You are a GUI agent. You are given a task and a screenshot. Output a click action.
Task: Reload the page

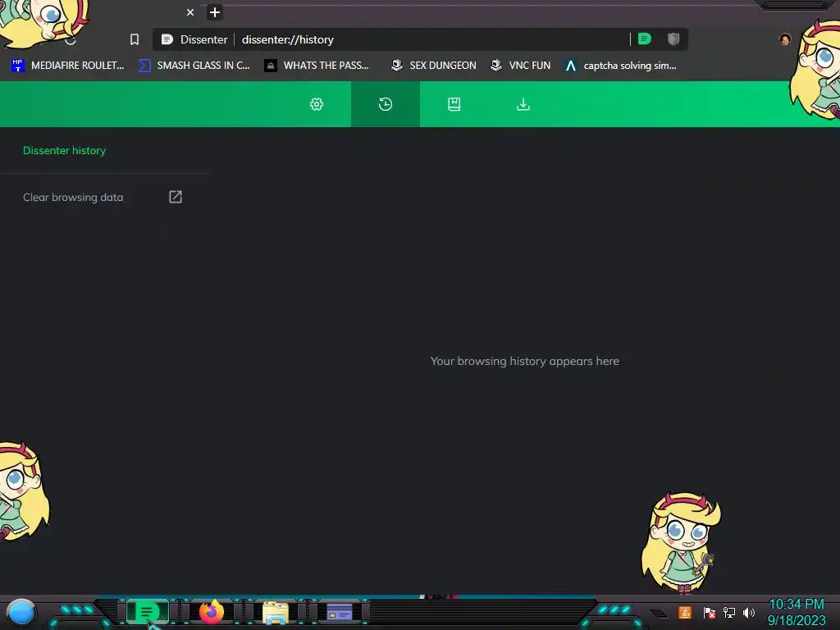click(x=71, y=39)
